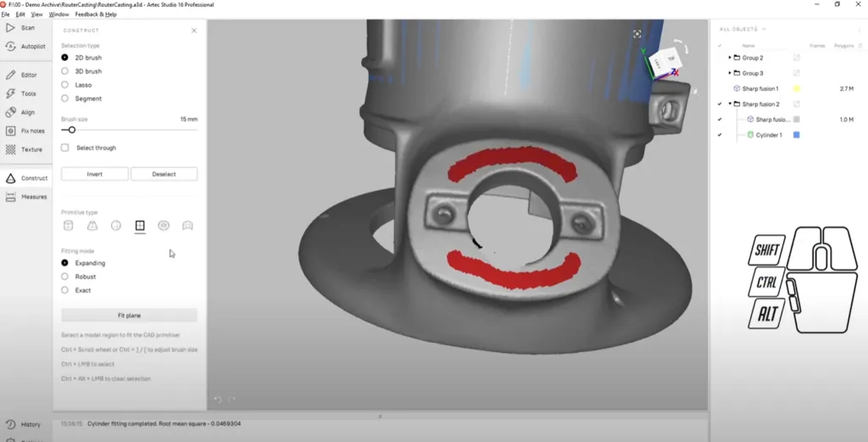Click the Invert selection button
The height and width of the screenshot is (442, 868).
(x=95, y=174)
